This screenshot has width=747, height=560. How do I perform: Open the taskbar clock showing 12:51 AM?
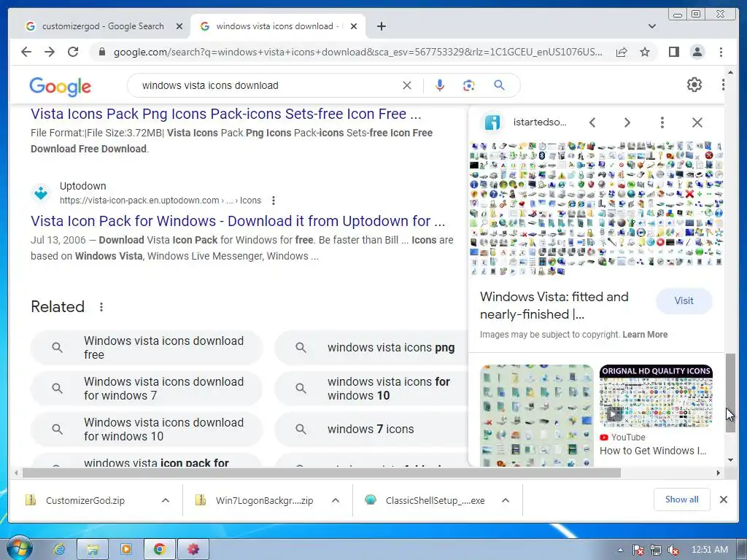pos(709,550)
